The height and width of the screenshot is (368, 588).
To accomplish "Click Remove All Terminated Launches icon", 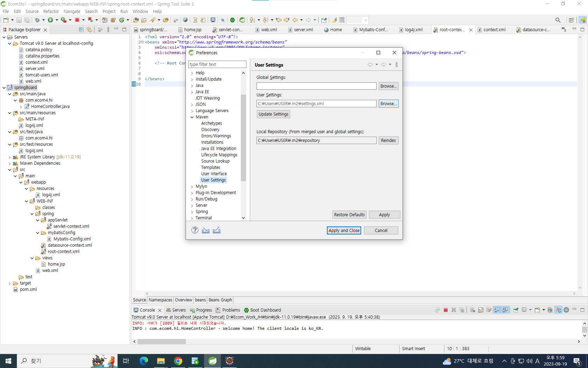I will pos(462,310).
